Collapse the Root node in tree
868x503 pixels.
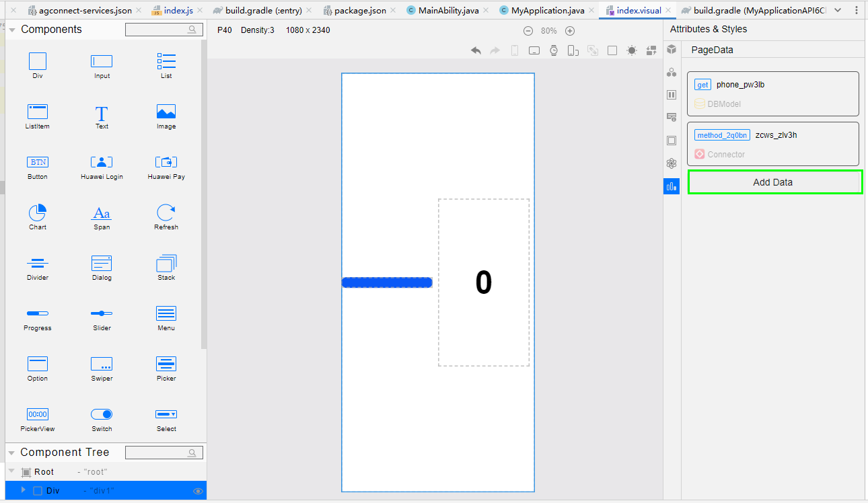point(11,471)
